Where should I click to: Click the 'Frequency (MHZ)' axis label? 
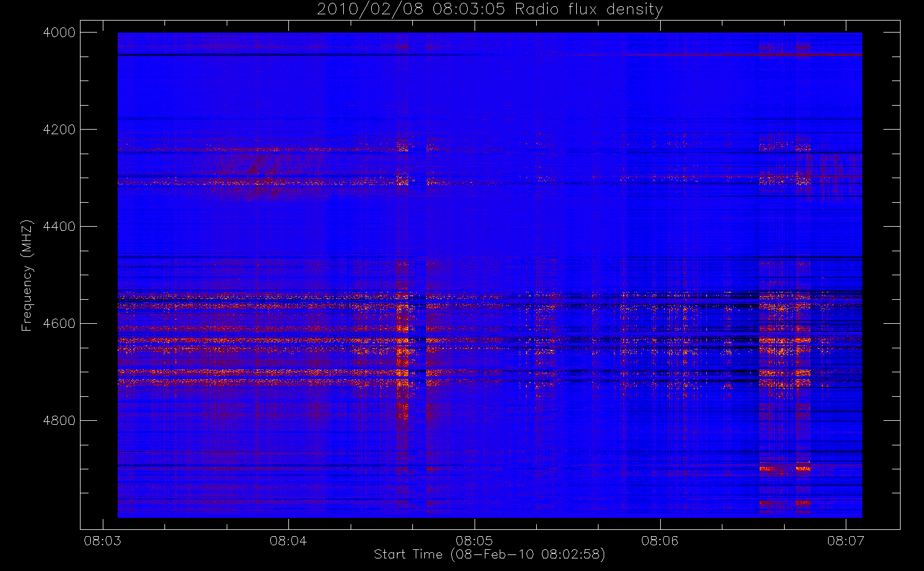(x=26, y=275)
